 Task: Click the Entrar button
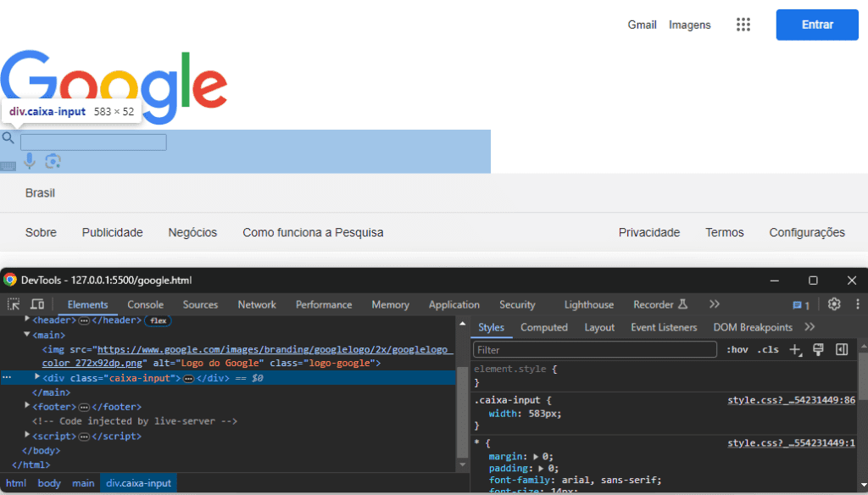(x=816, y=25)
